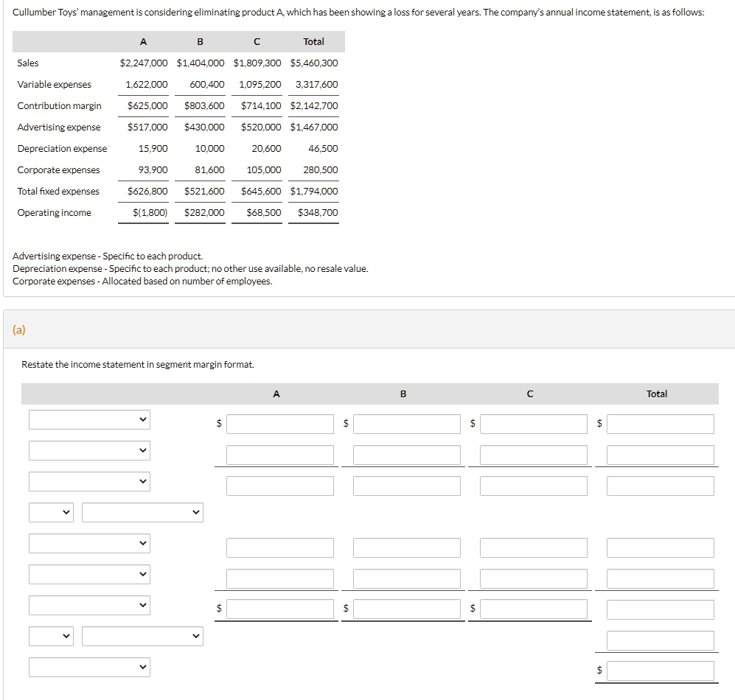Click second-row input under Total column

click(661, 455)
